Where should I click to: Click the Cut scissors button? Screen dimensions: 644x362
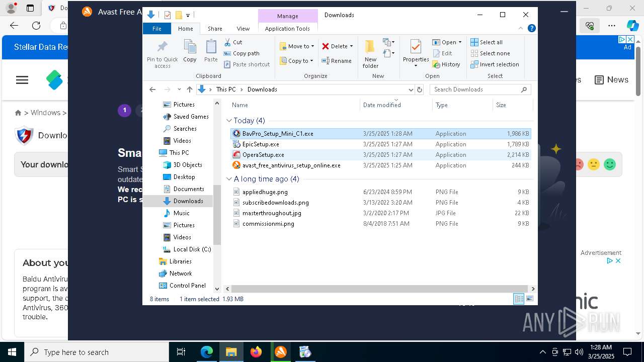tap(233, 42)
